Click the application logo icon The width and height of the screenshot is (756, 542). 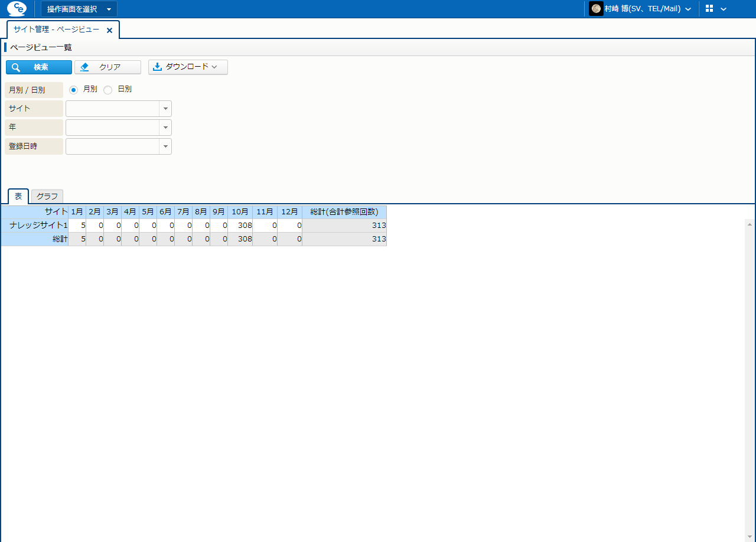(17, 9)
